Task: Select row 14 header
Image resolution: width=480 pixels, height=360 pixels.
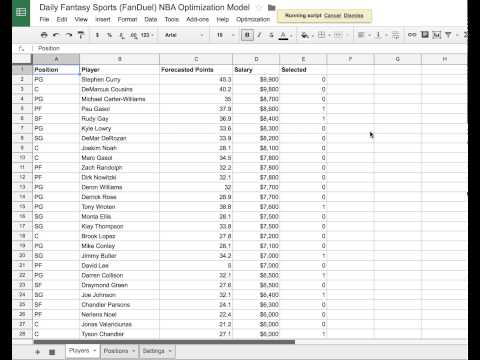Action: pyautogui.click(x=22, y=197)
